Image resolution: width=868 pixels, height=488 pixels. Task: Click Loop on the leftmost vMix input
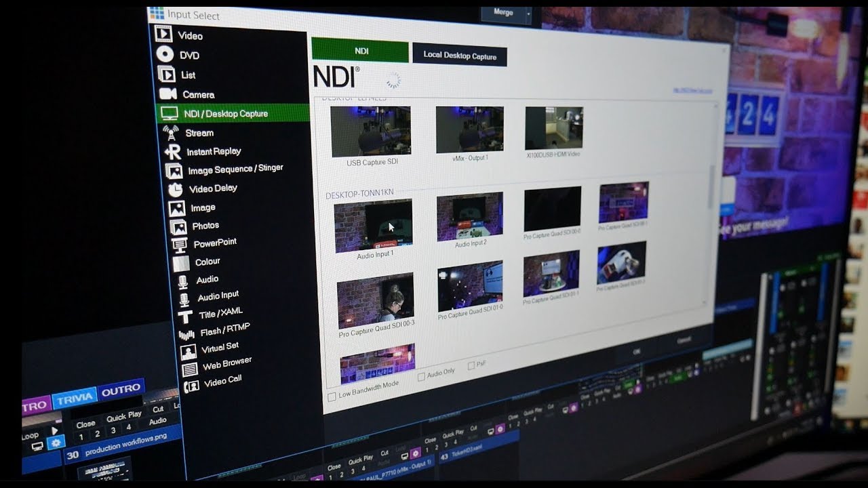pyautogui.click(x=31, y=437)
